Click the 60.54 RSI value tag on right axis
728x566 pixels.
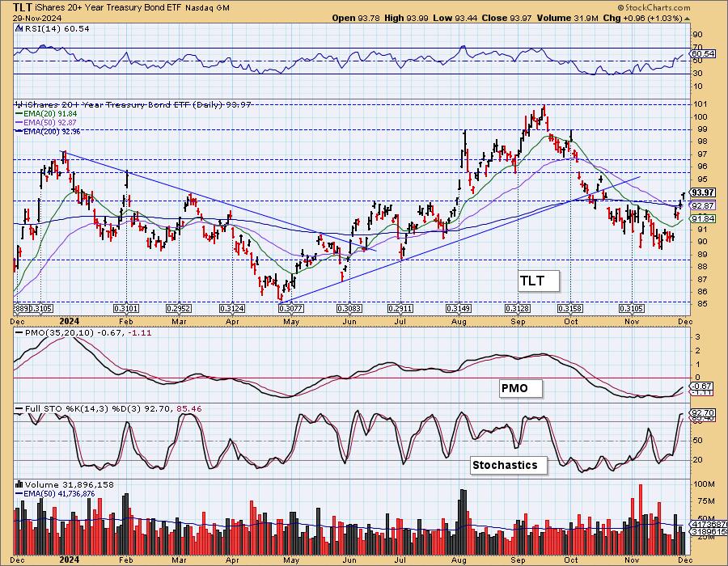tap(703, 54)
